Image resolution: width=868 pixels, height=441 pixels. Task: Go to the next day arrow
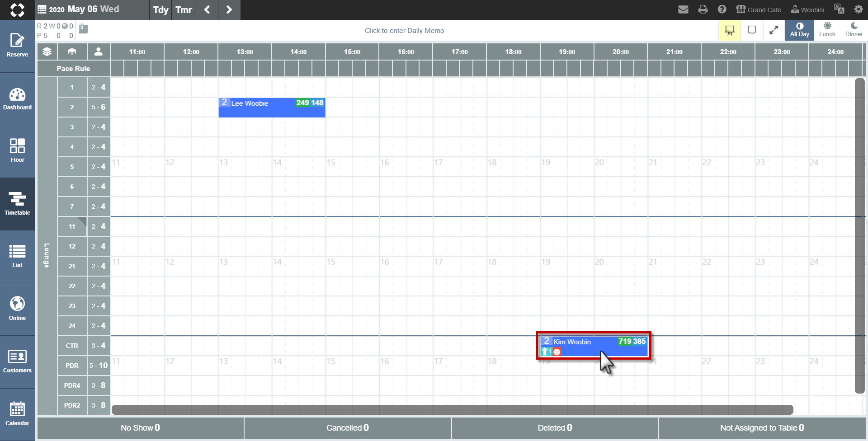tap(229, 10)
